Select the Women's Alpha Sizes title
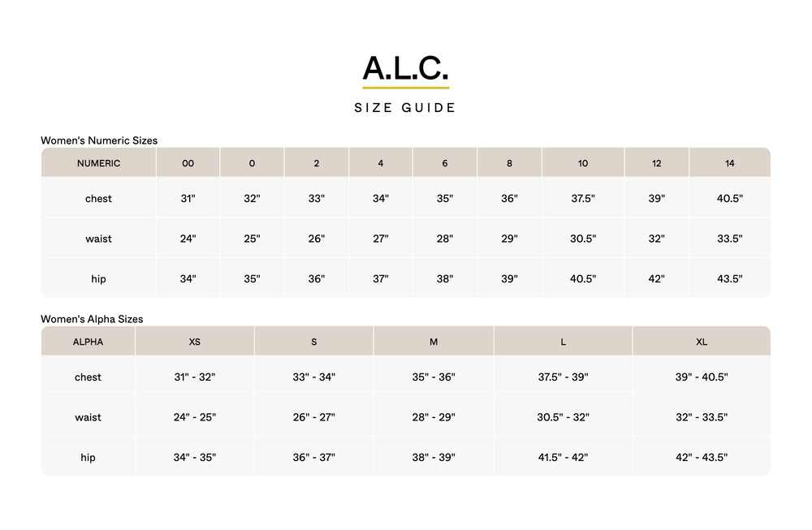This screenshot has height=530, width=812. [92, 319]
